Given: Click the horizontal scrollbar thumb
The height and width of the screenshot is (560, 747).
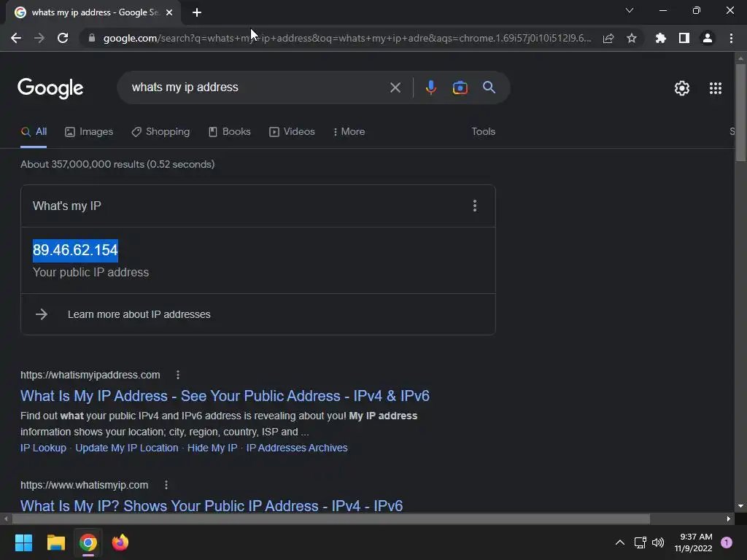Looking at the screenshot, I should coord(330,518).
